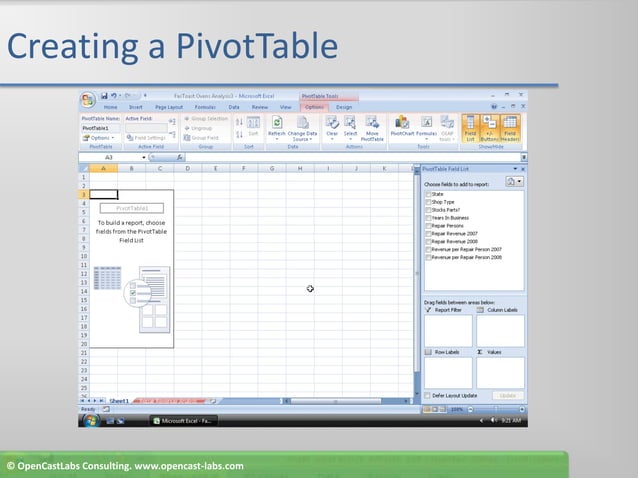Click Move PivotTable icon
638x478 pixels.
coord(372,128)
